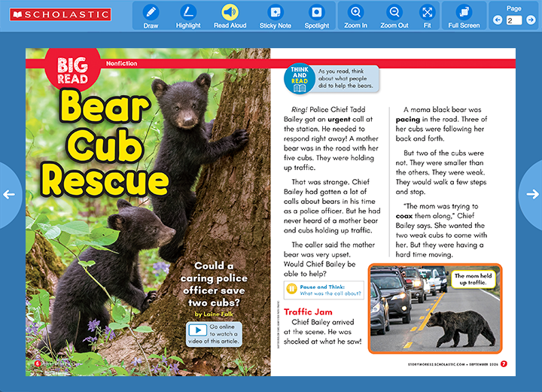Go to next page using toolbar arrow
The height and width of the screenshot is (392, 542).
coord(531,20)
